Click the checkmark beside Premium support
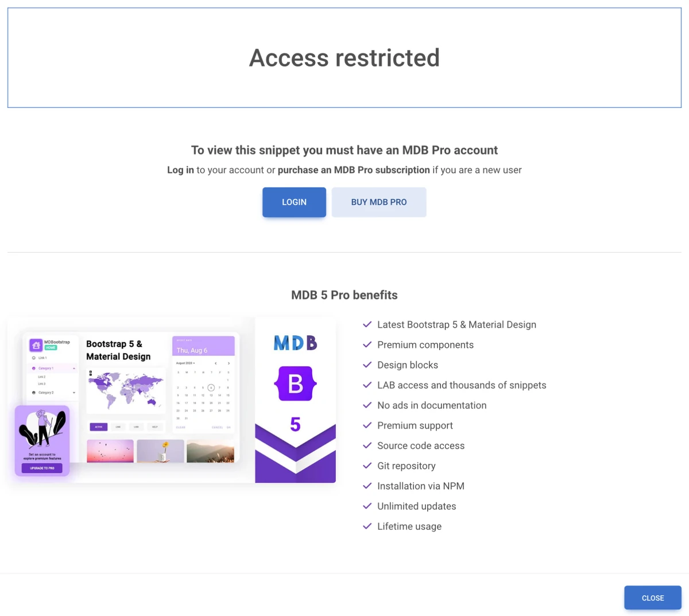 click(x=367, y=425)
